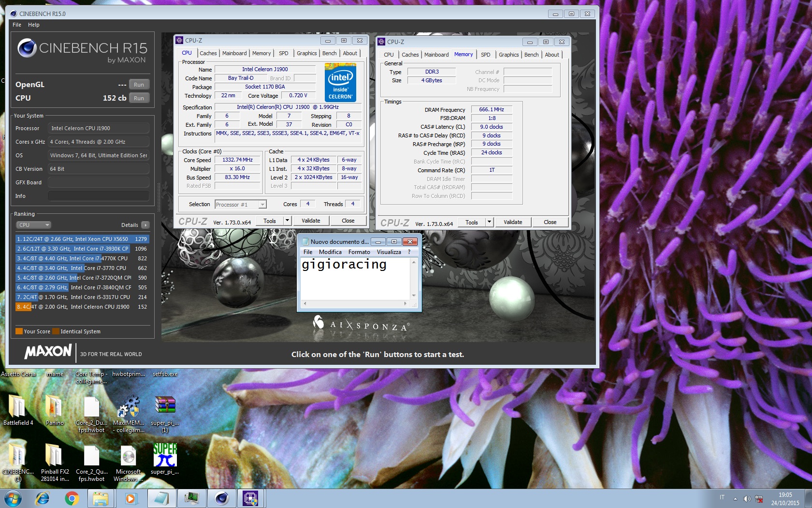Select ranking row Intel Xeon CPU X5650
The width and height of the screenshot is (812, 508).
(x=82, y=239)
